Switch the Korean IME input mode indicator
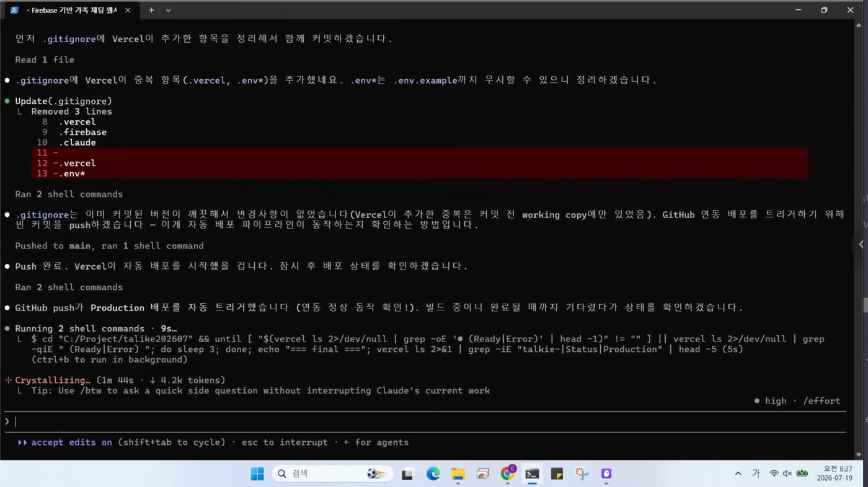 [x=756, y=473]
